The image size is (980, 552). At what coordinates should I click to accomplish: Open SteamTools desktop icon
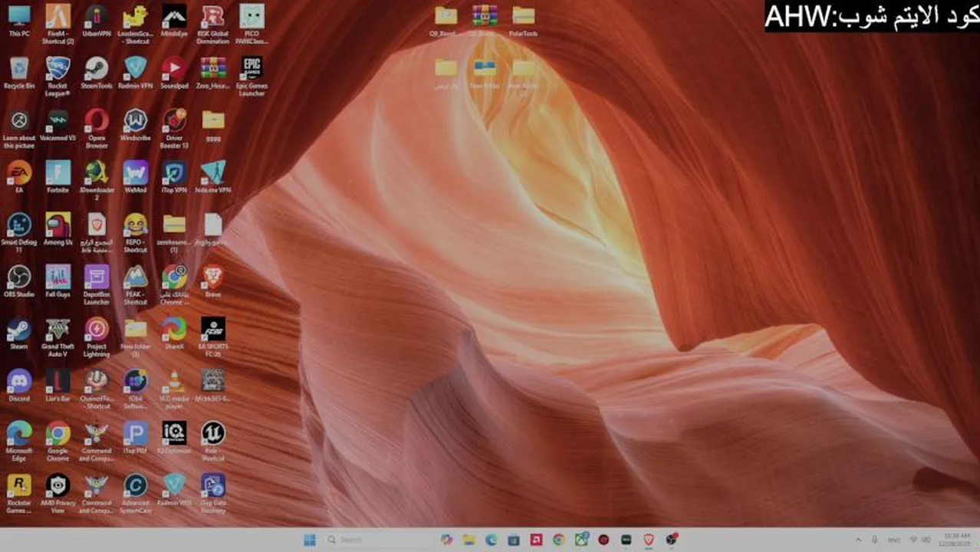97,73
